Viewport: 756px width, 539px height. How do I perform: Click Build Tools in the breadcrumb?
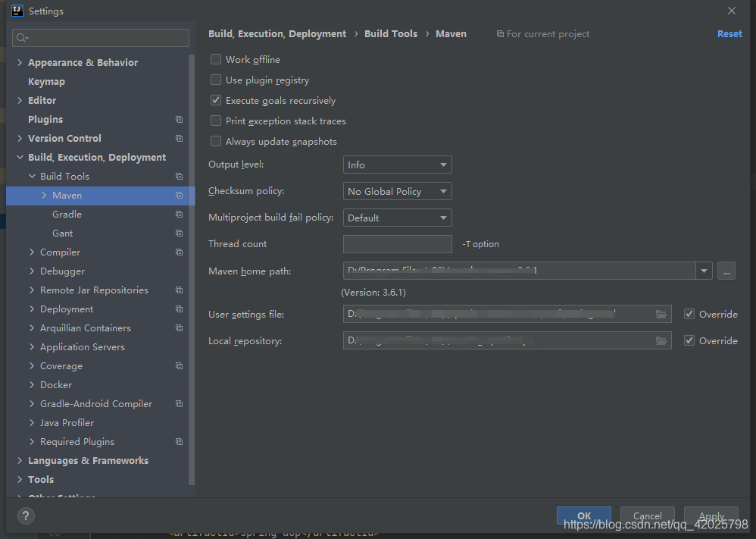pyautogui.click(x=391, y=34)
